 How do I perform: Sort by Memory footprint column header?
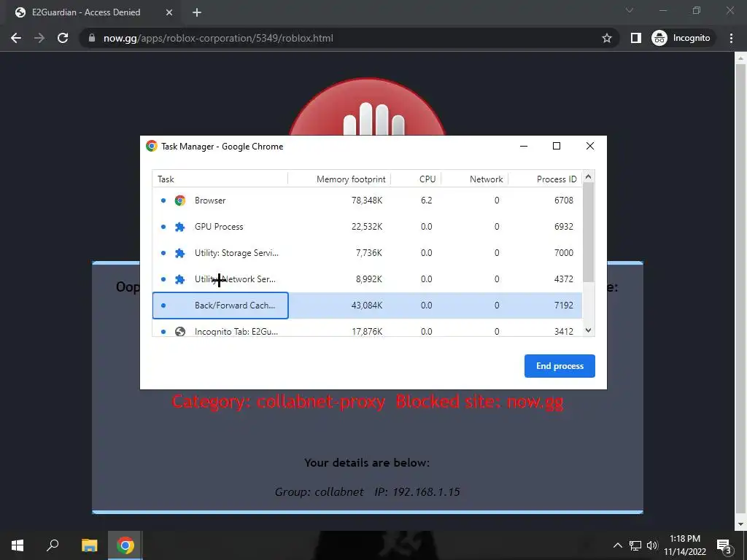(339, 179)
